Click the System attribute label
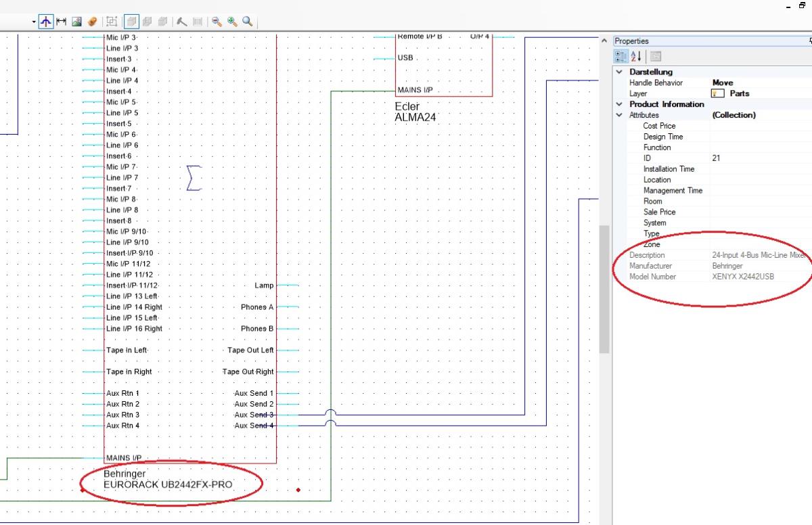The width and height of the screenshot is (812, 525). click(655, 223)
